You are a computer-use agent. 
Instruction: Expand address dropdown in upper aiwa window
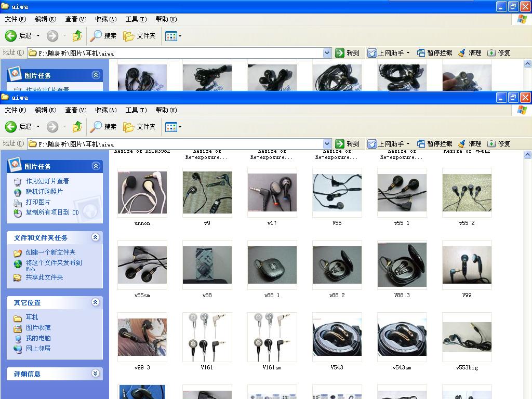click(x=327, y=53)
